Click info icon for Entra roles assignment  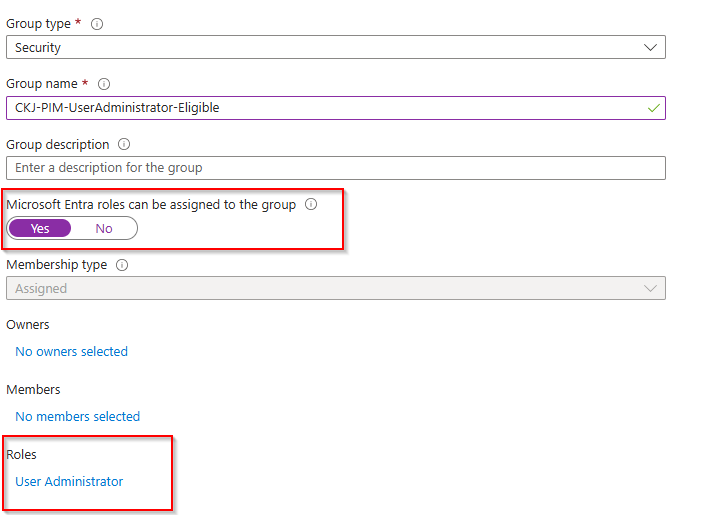(311, 205)
